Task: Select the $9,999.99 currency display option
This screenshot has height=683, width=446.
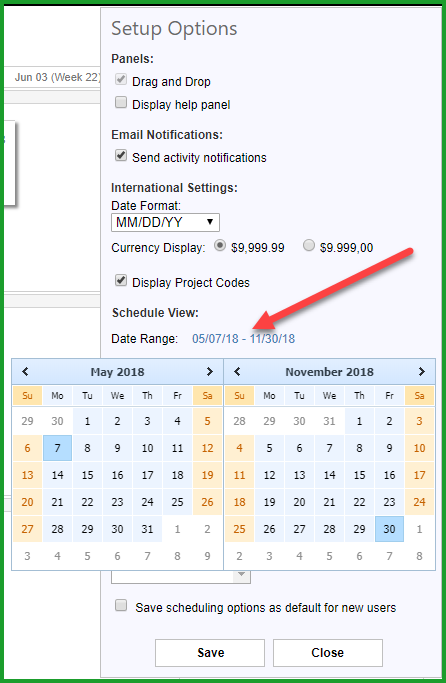Action: [220, 245]
